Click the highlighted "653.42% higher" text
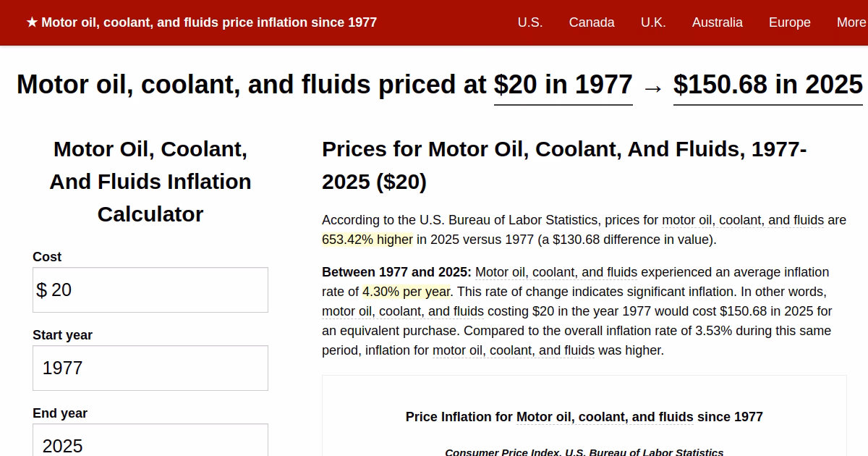868x456 pixels. click(367, 239)
